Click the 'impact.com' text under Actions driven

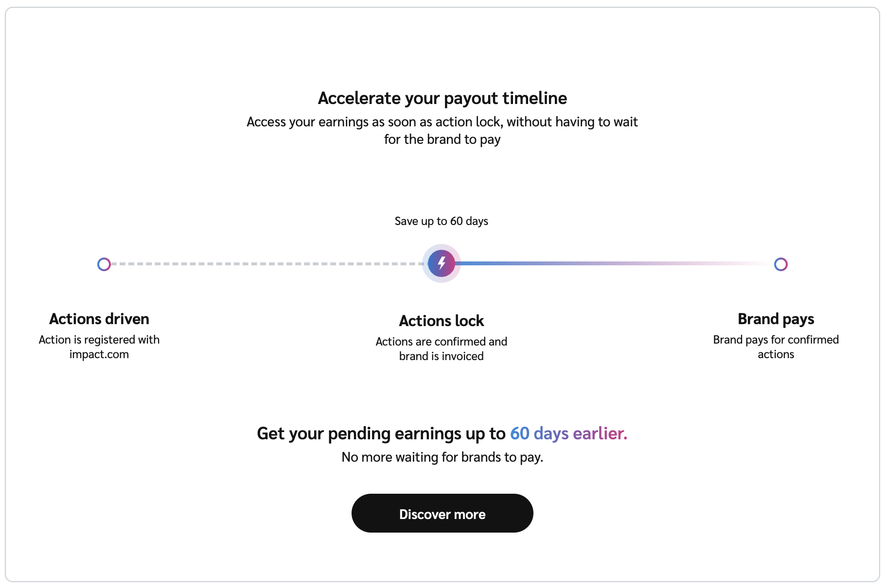99,354
